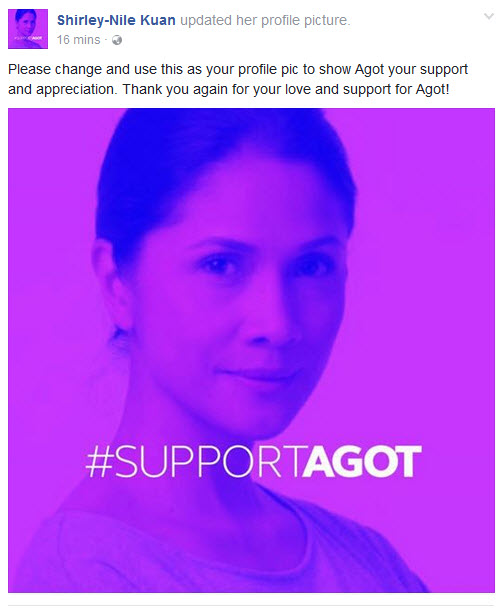This screenshot has width=503, height=608.
Task: Open the post options chevron menu
Action: coord(489,16)
